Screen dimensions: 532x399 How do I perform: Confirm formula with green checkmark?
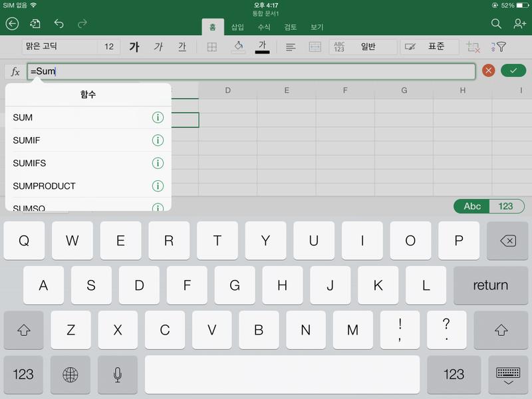click(513, 71)
